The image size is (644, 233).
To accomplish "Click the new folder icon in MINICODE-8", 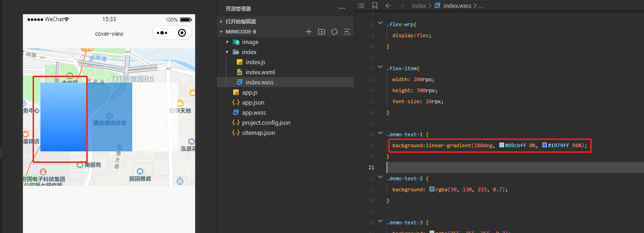I will click(321, 32).
